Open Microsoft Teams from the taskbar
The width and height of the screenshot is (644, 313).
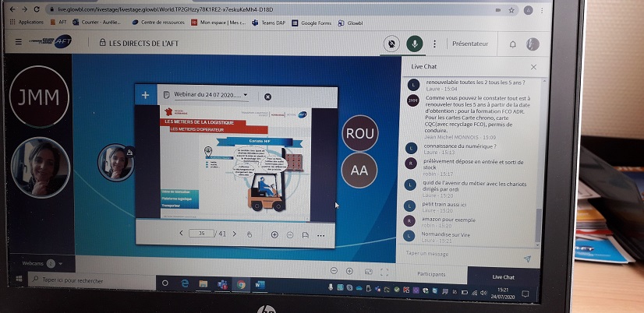point(223,285)
